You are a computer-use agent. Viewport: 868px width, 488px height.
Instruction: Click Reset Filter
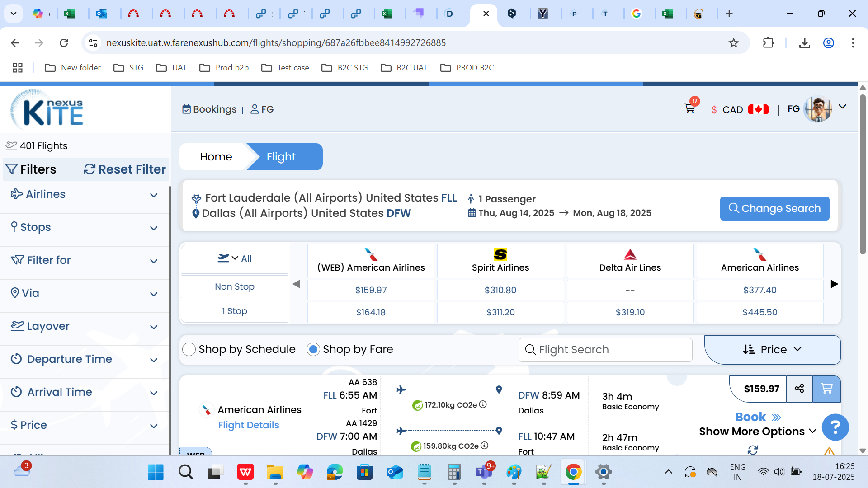(125, 169)
